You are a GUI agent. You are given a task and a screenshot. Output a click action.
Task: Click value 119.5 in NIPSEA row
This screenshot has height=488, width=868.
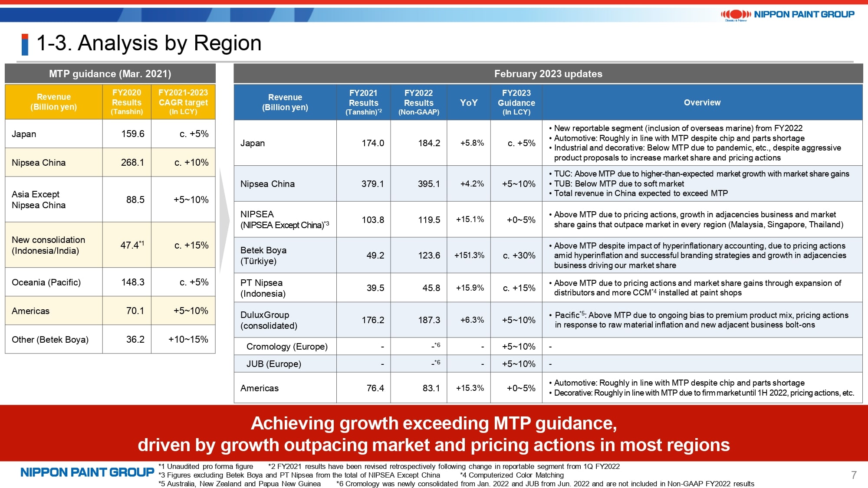(429, 219)
